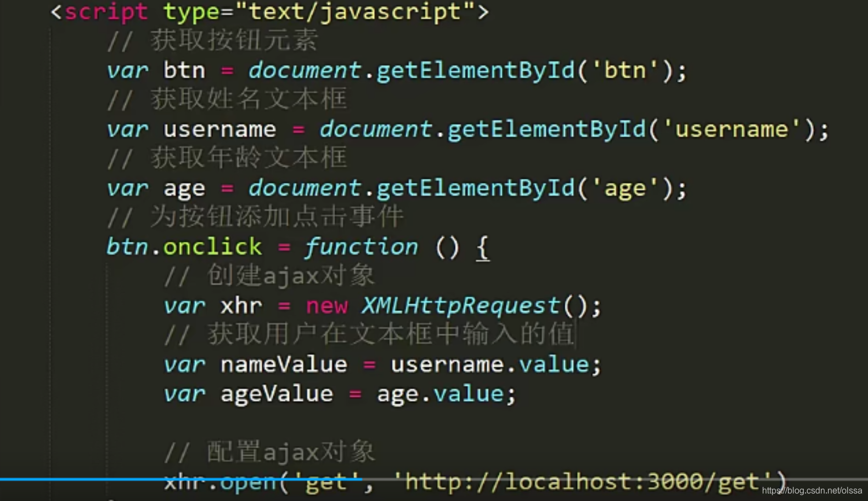
Task: Click the comment '// 为按钮添加点击事件'
Action: 255,217
